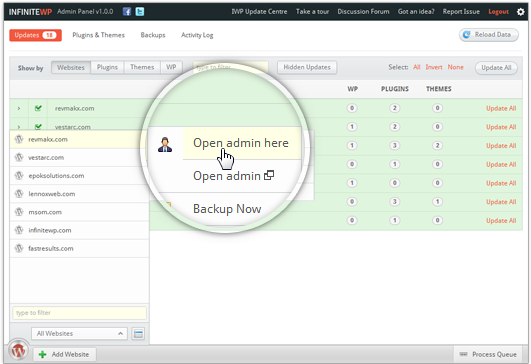Click the None selection link
This screenshot has height=364, width=531.
455,67
